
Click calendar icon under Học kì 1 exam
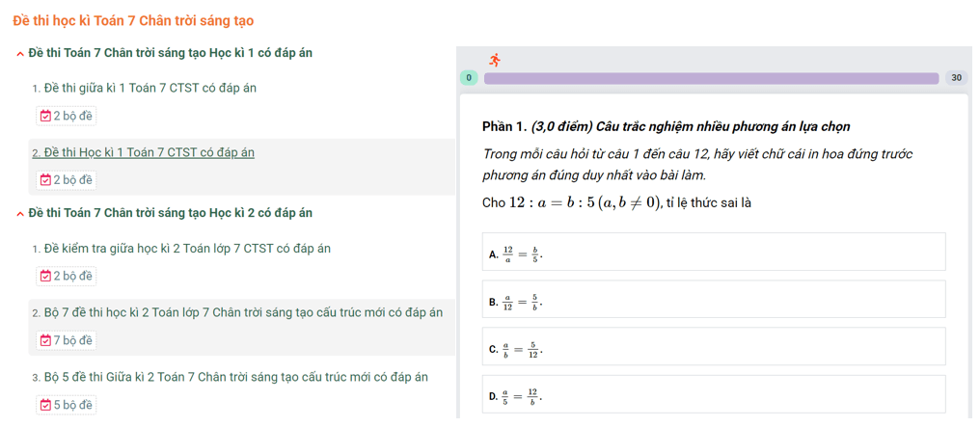pos(45,180)
